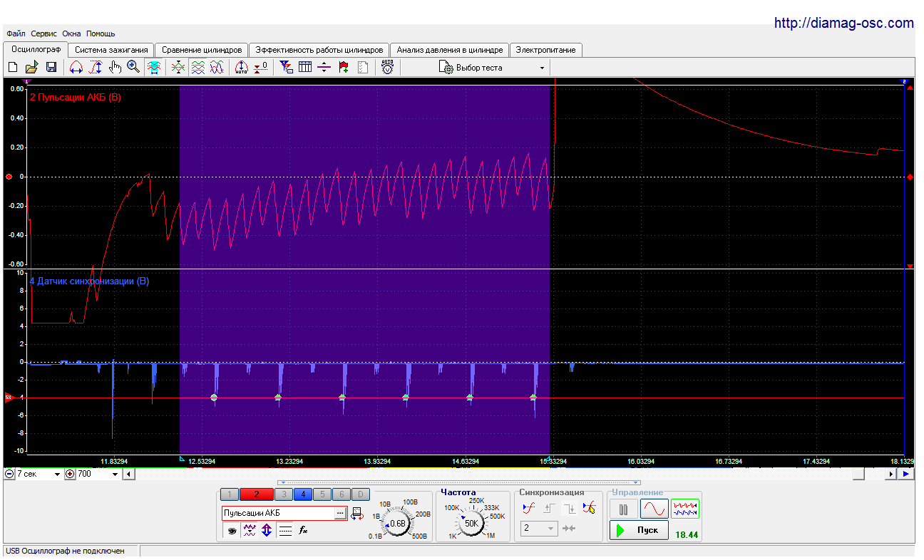924x560 pixels.
Task: Create a new file with the blank page icon
Action: tap(12, 67)
